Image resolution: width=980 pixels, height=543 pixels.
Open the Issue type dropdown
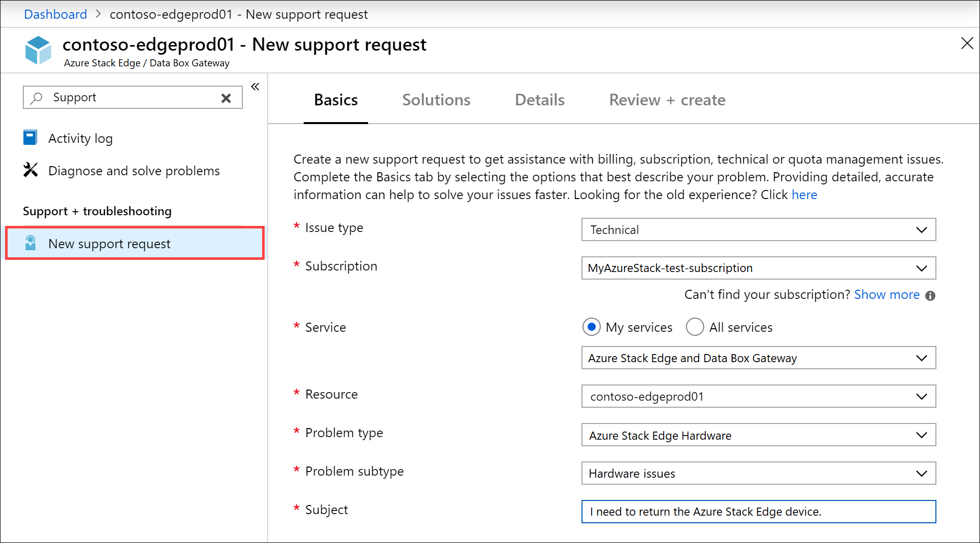[758, 230]
